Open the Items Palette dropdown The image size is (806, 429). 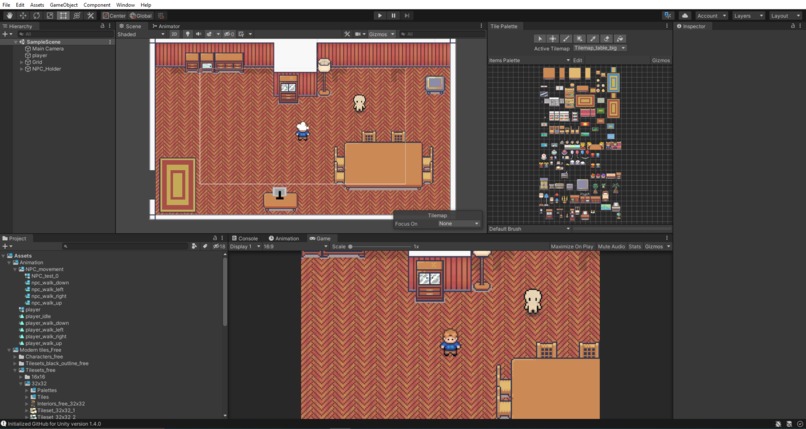coord(529,60)
